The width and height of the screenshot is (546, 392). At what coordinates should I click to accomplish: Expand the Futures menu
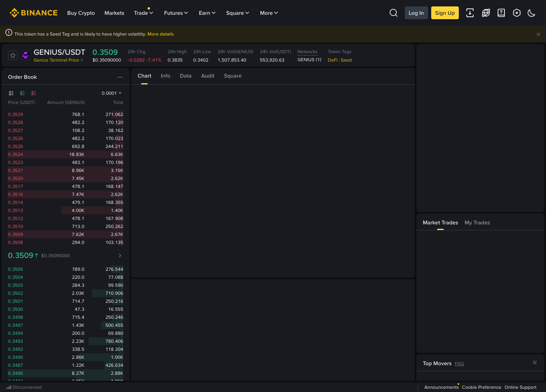click(x=176, y=13)
